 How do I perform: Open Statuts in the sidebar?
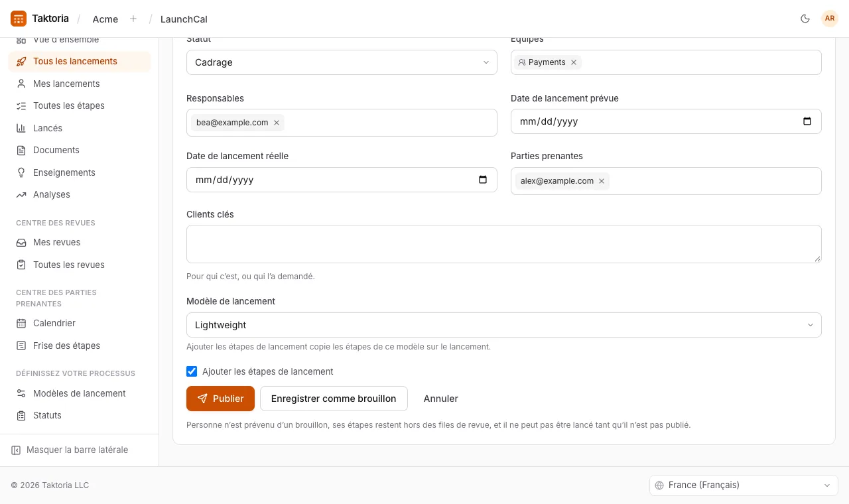(80, 415)
